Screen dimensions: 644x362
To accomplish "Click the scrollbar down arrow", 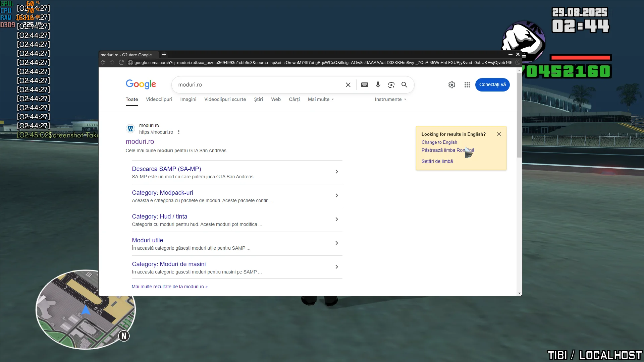I will [x=519, y=293].
